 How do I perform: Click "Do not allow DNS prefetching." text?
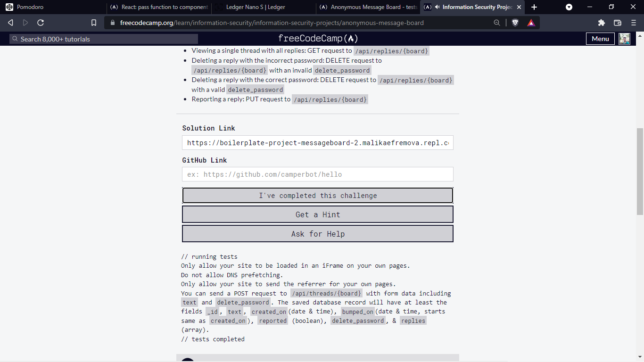click(x=232, y=275)
